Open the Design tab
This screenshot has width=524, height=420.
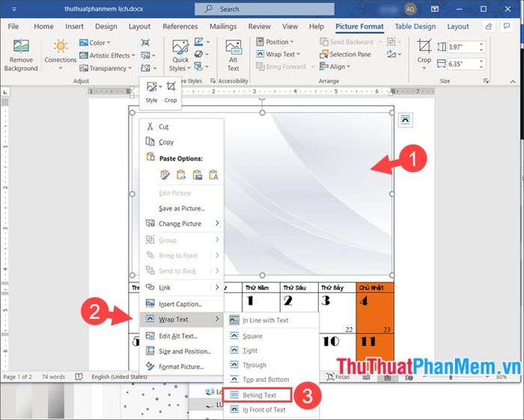pos(106,26)
